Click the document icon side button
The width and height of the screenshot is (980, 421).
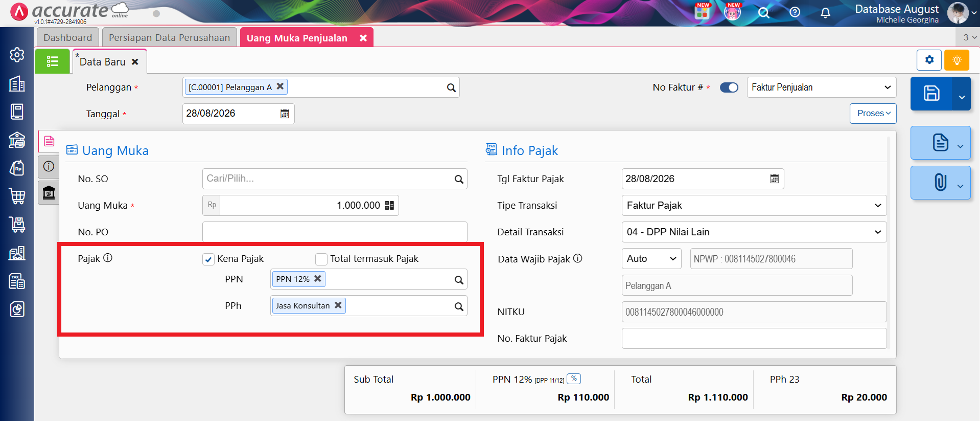tap(940, 142)
